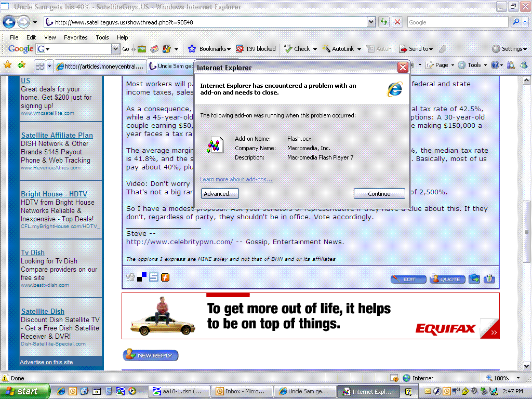Click the Google toolbar Settings icon

pyautogui.click(x=496, y=49)
